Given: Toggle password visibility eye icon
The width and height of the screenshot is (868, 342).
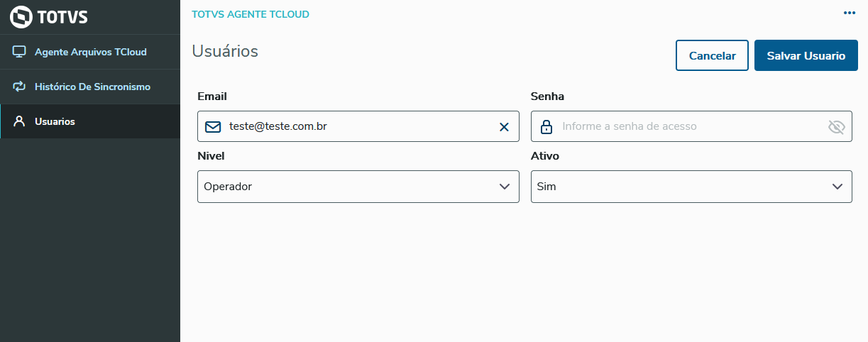Looking at the screenshot, I should click(x=837, y=127).
